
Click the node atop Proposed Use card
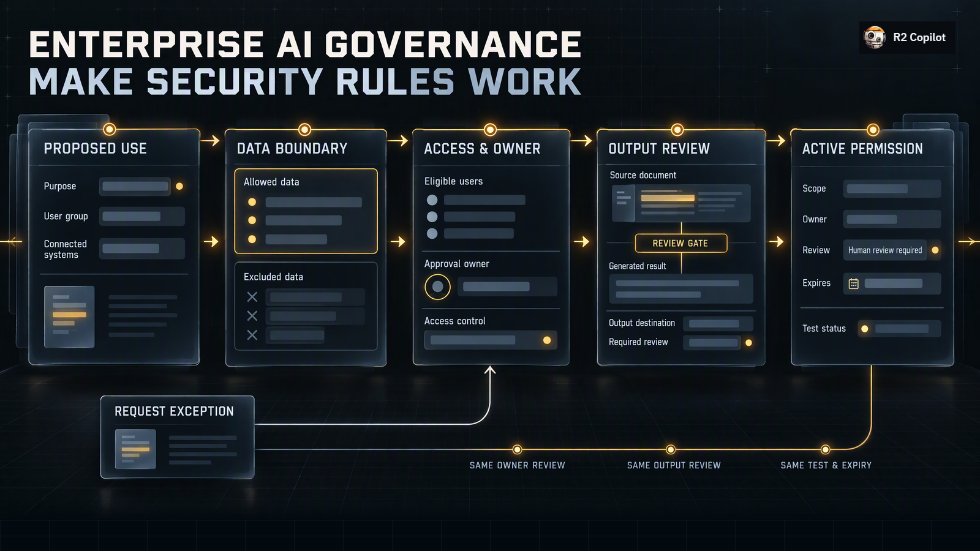point(110,129)
